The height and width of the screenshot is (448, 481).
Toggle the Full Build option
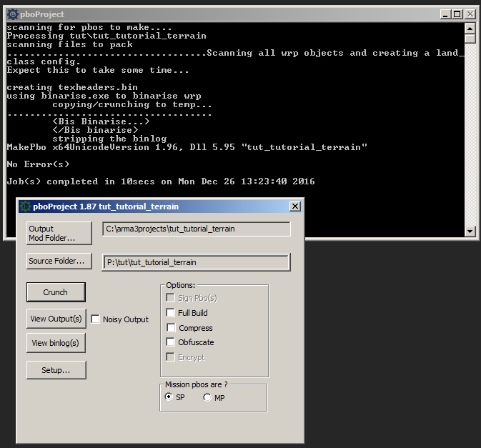tap(170, 313)
